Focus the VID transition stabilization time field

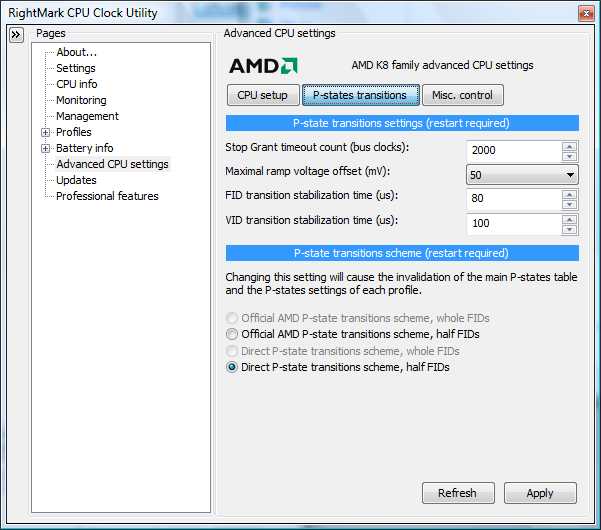(514, 224)
